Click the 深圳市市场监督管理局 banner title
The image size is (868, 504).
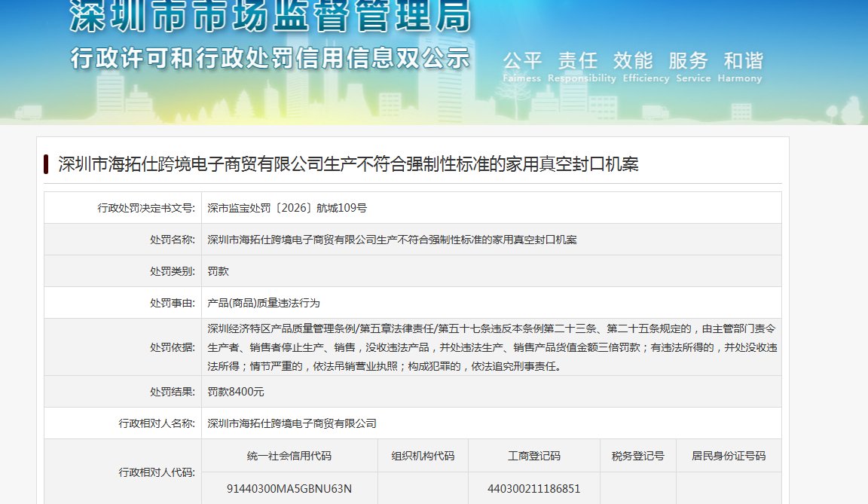[270, 16]
